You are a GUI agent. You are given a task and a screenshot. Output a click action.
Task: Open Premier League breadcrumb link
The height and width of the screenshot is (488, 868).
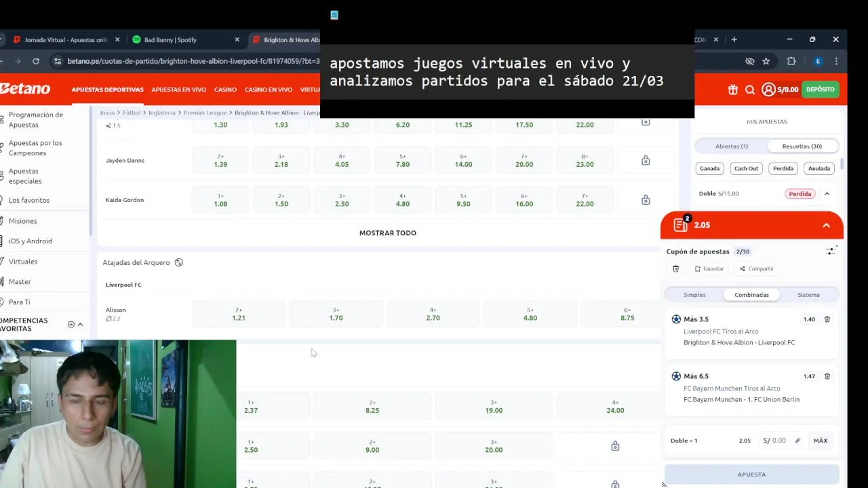pos(205,113)
